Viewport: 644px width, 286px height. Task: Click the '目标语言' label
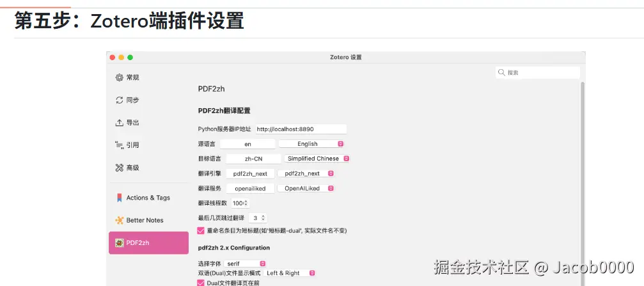point(209,159)
